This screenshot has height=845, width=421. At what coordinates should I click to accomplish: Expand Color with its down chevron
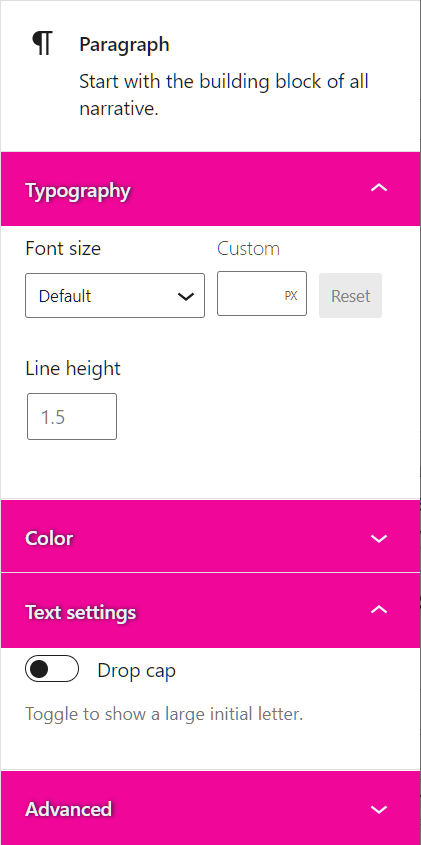point(379,538)
